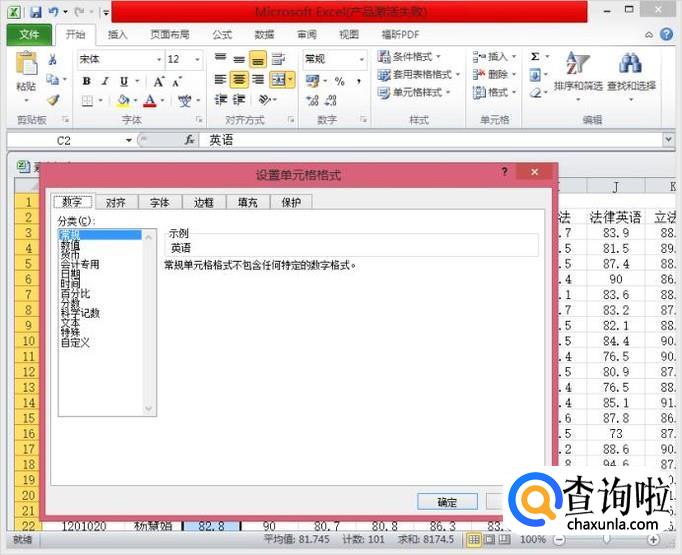Open 单元格样式 cell styles menu
The width and height of the screenshot is (682, 555).
point(414,92)
